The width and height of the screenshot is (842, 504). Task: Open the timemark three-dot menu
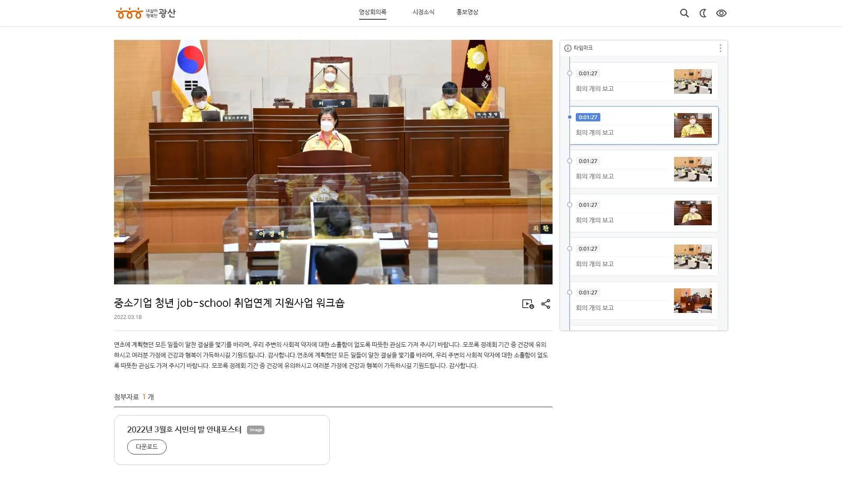(x=720, y=48)
